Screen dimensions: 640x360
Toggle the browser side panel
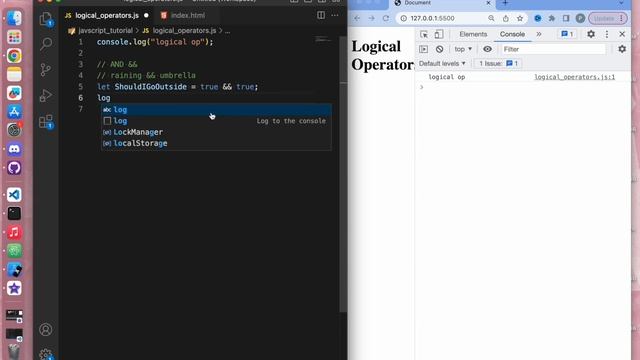click(566, 18)
